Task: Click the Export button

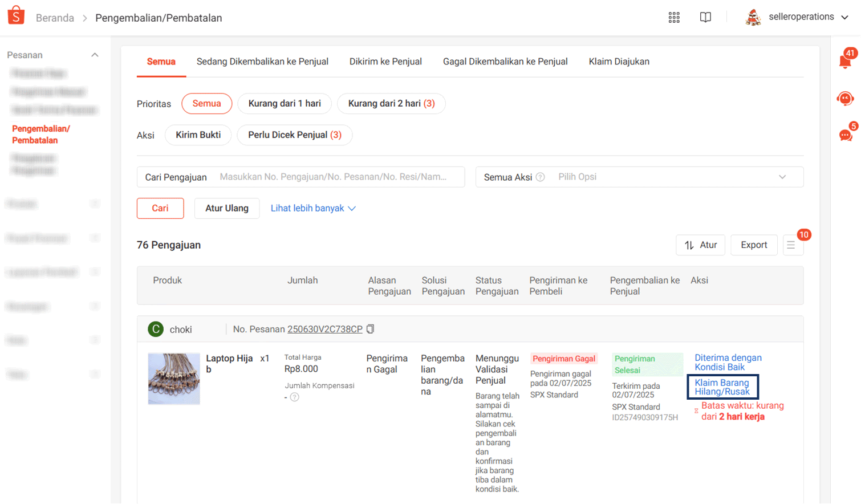Action: pos(754,245)
